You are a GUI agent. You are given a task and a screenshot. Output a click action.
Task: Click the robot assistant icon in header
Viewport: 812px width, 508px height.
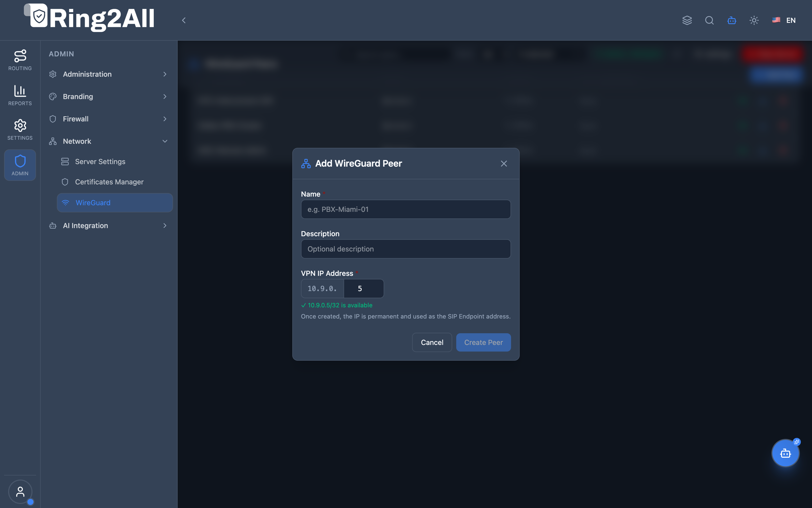click(x=732, y=20)
